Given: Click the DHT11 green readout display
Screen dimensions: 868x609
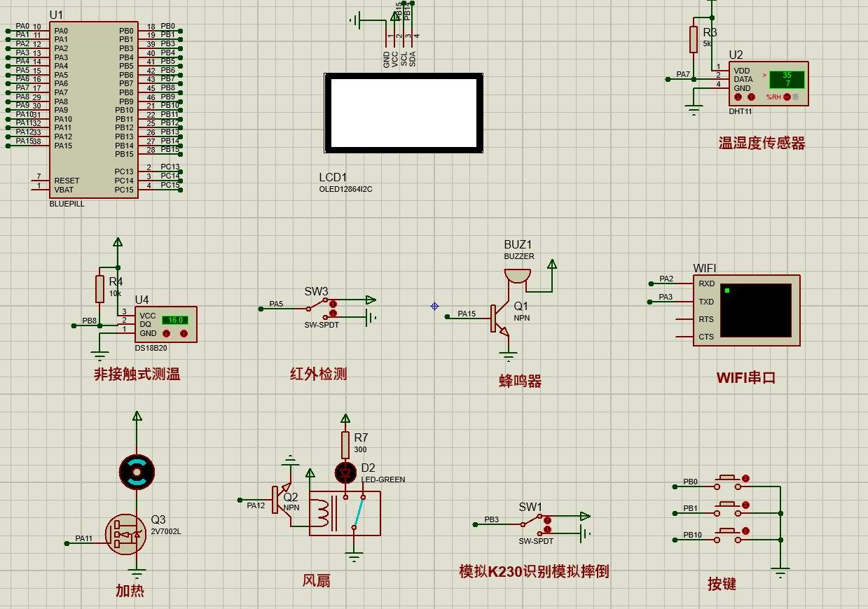Looking at the screenshot, I should (787, 79).
